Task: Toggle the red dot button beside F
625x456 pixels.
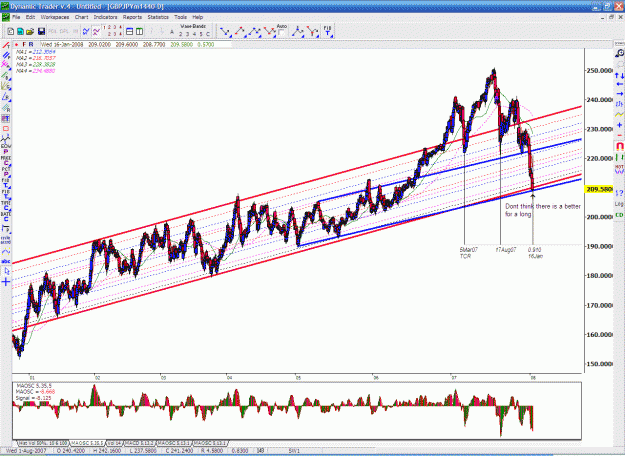Action: click(x=17, y=45)
